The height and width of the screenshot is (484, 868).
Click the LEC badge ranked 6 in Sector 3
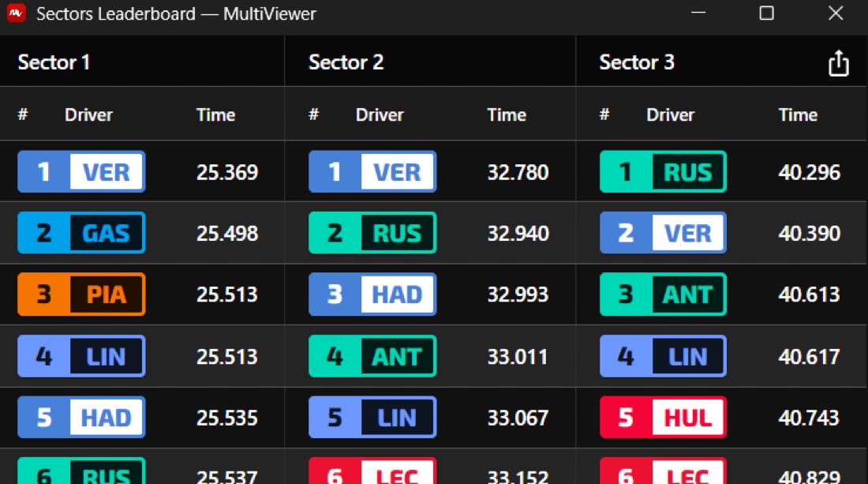(663, 471)
